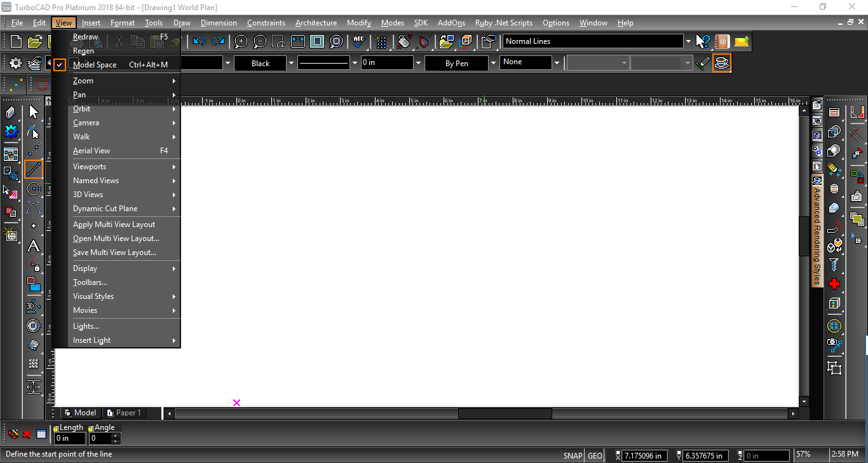Image resolution: width=868 pixels, height=463 pixels.
Task: Click the Black pen color swatch
Action: (x=261, y=63)
